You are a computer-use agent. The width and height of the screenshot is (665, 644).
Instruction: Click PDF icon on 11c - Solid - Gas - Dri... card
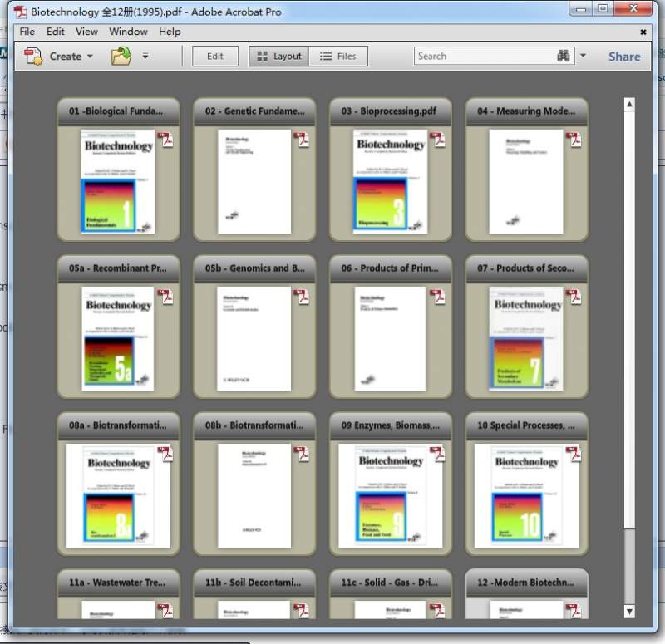[x=438, y=611]
